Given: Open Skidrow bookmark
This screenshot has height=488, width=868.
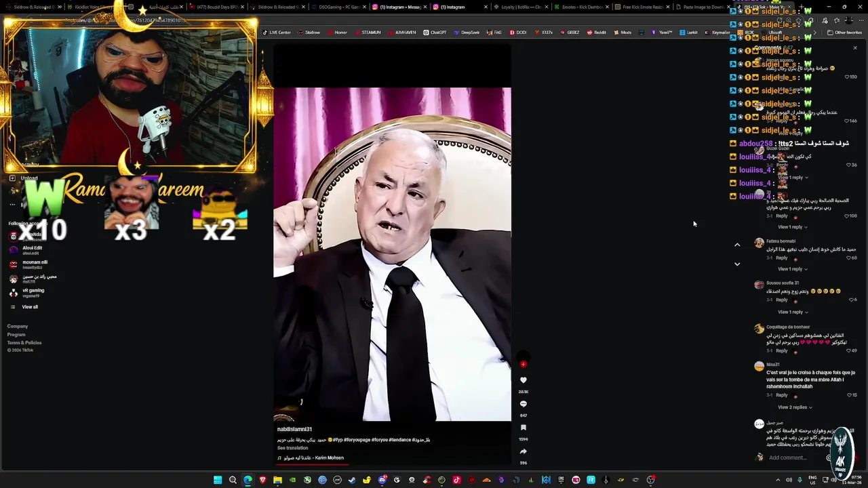Looking at the screenshot, I should coord(309,33).
